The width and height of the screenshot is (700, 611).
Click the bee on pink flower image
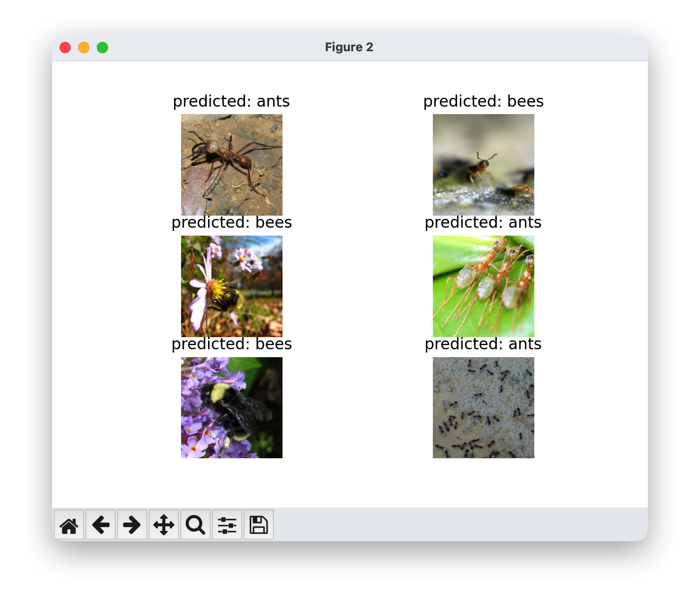[x=232, y=286]
